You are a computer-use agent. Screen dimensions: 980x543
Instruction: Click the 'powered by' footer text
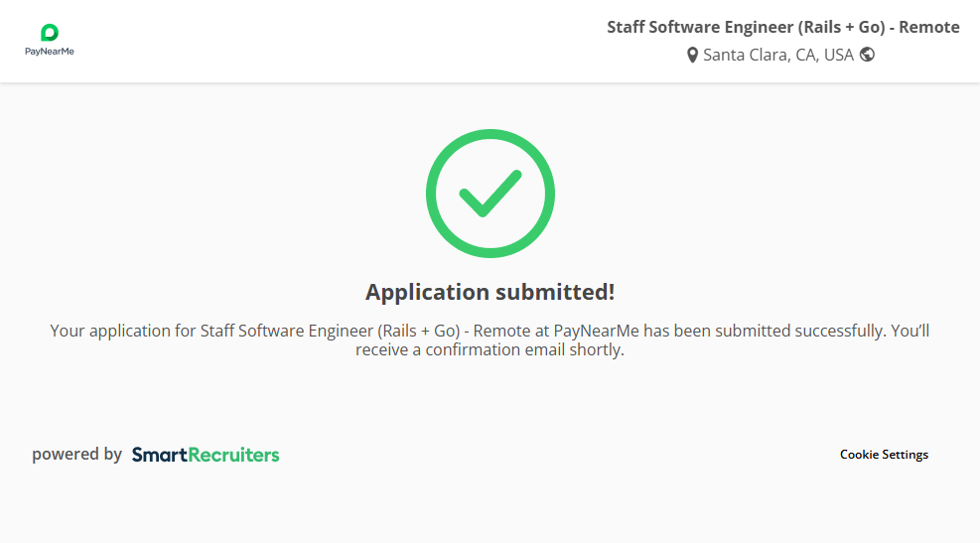pyautogui.click(x=76, y=455)
